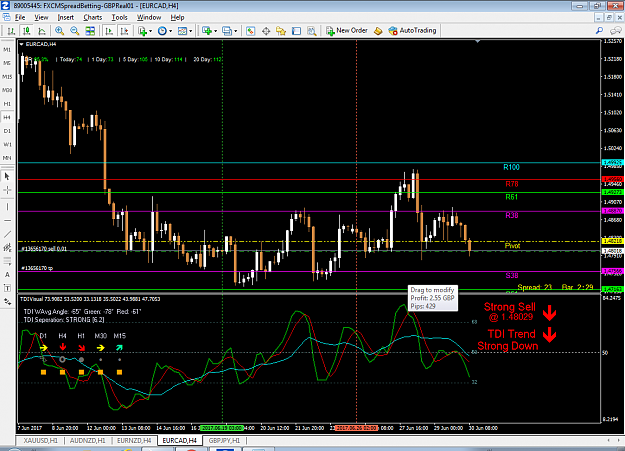Click the chart shift triangle marker at top

click(x=478, y=41)
